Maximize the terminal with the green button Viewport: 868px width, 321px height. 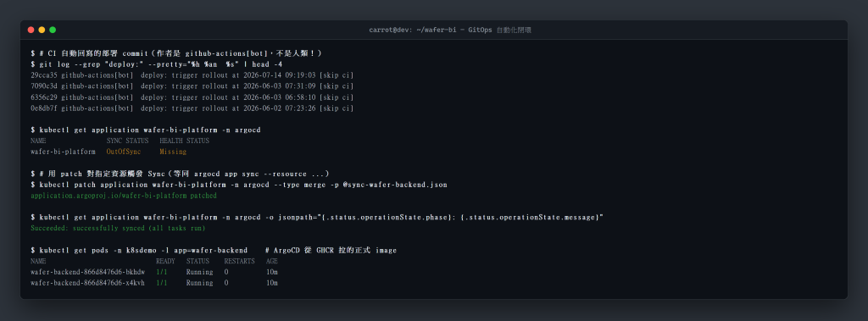pyautogui.click(x=53, y=30)
